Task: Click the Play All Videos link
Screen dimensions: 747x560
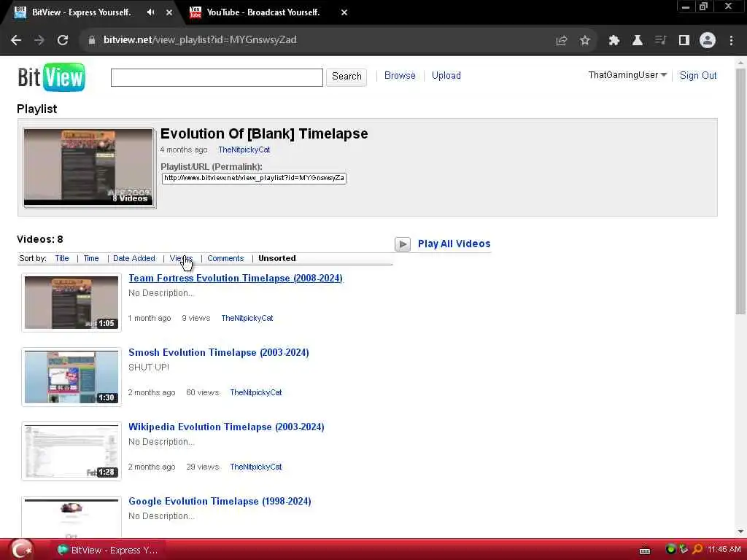Action: pos(454,244)
